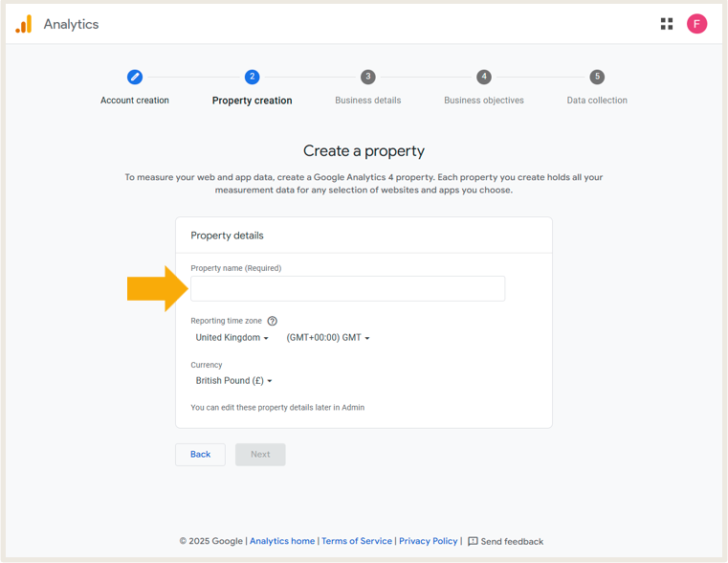Select the Data collection step label
Image resolution: width=728 pixels, height=563 pixels.
(x=597, y=101)
